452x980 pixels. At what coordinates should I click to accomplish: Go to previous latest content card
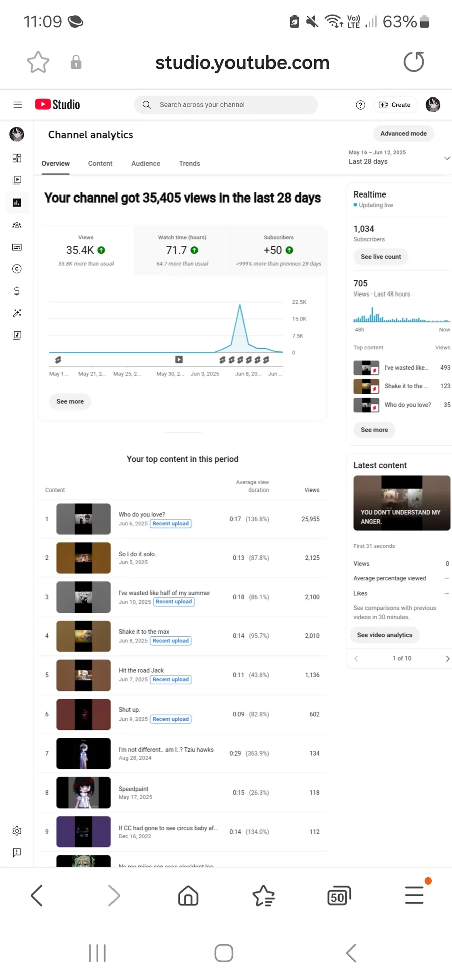[x=356, y=659]
